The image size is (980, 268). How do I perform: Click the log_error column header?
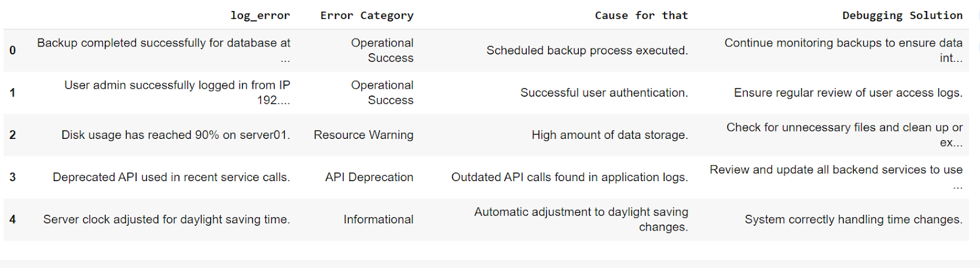260,15
